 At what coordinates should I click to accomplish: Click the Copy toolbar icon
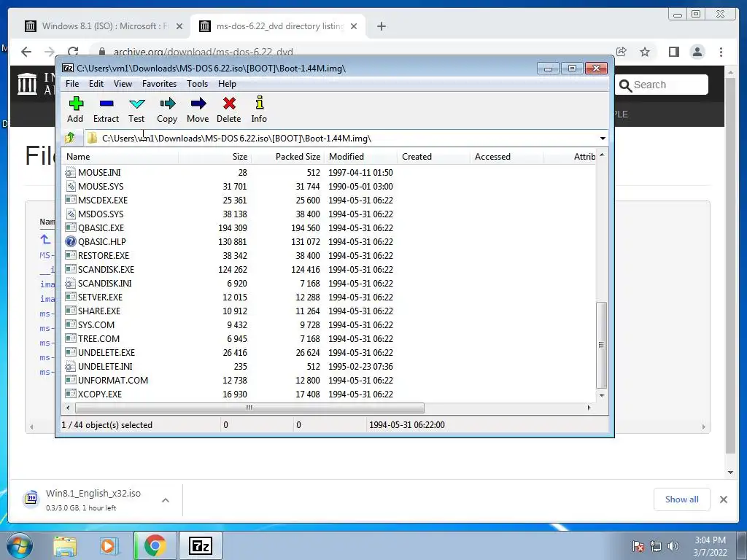pyautogui.click(x=167, y=104)
